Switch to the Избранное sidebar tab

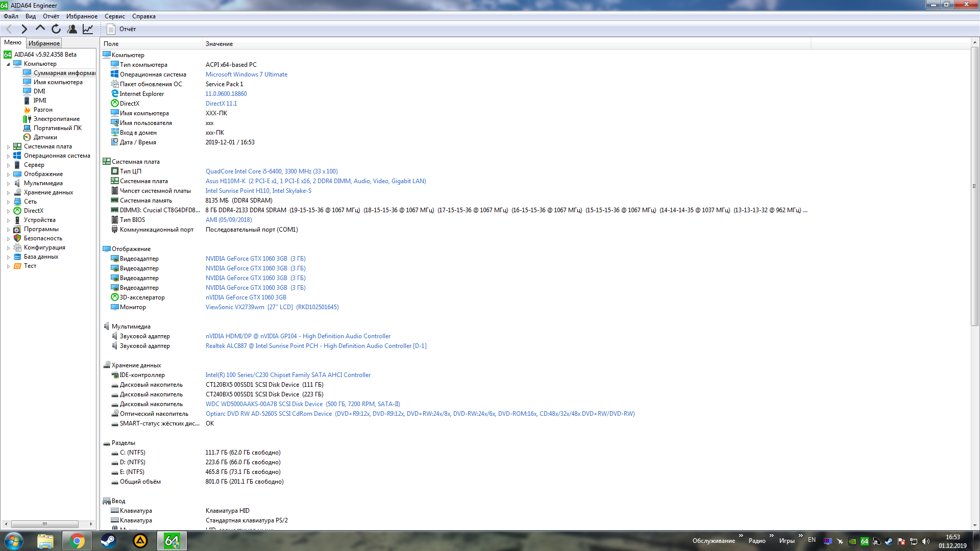click(44, 43)
